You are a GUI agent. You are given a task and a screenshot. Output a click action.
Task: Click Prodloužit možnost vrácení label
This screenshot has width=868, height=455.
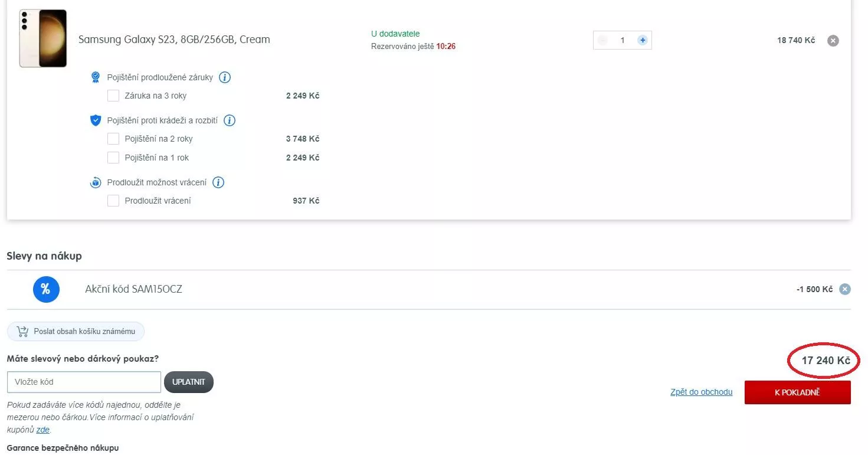157,182
